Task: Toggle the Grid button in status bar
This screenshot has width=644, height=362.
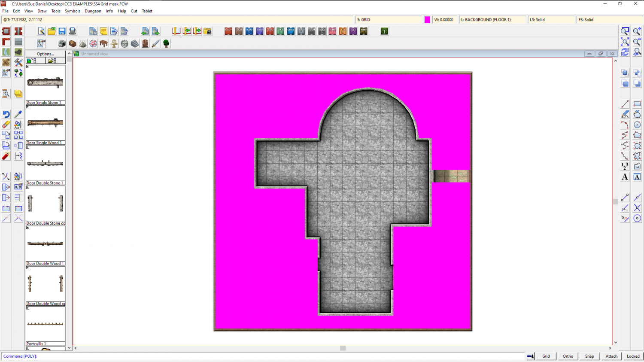Action: click(x=546, y=356)
